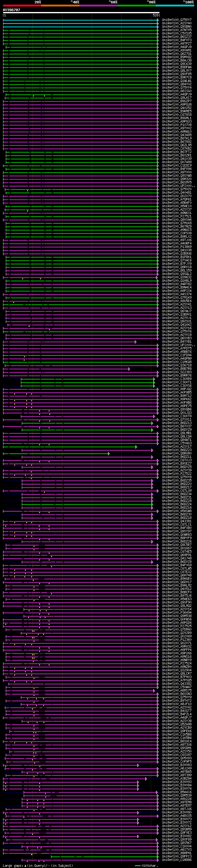Select the UniRef100_B9R7C8 entry
The image size is (197, 868).
177,78
